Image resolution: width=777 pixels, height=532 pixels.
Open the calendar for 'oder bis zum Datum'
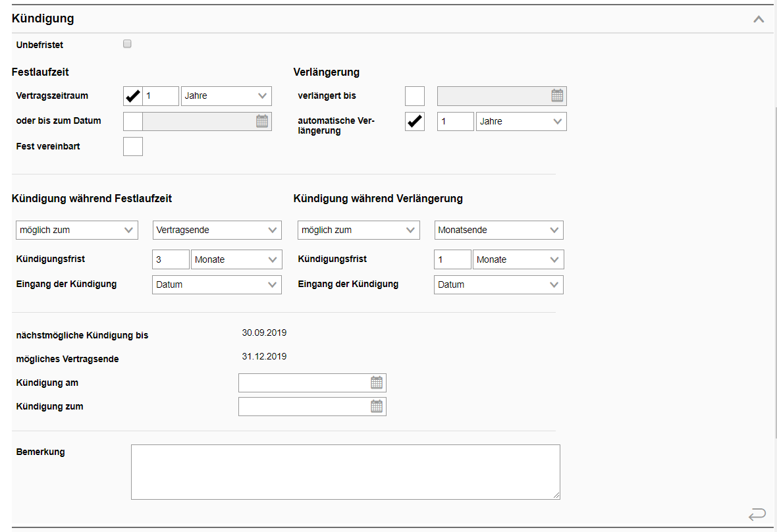coord(261,121)
